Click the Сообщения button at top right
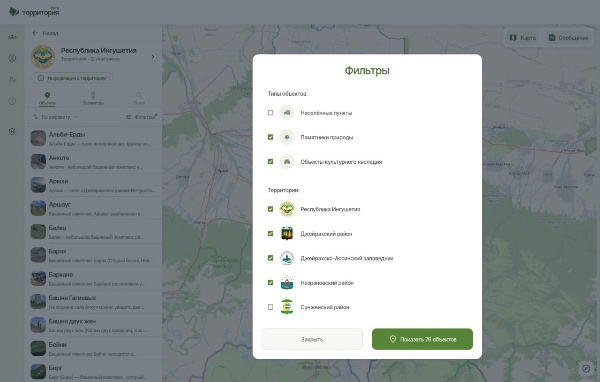 tap(568, 38)
